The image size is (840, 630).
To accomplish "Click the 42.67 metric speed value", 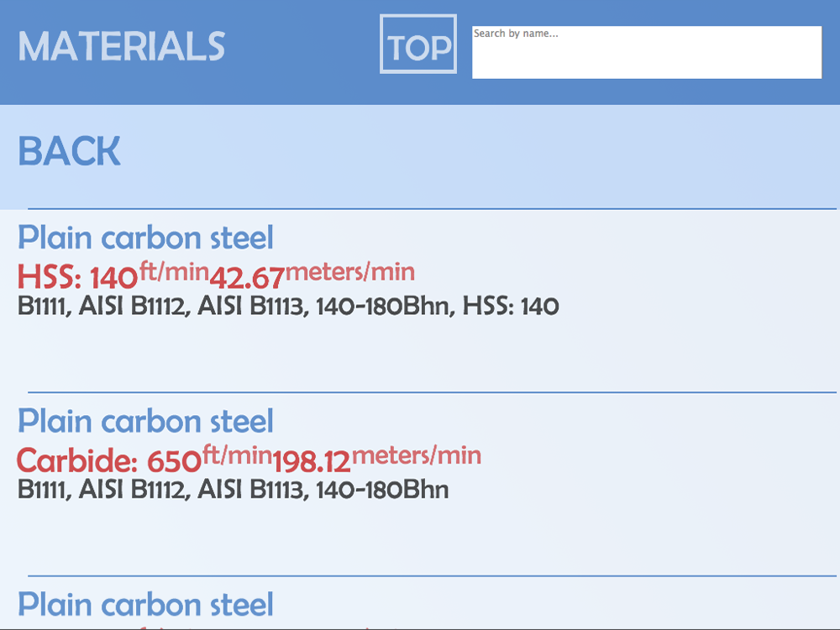I will point(246,277).
